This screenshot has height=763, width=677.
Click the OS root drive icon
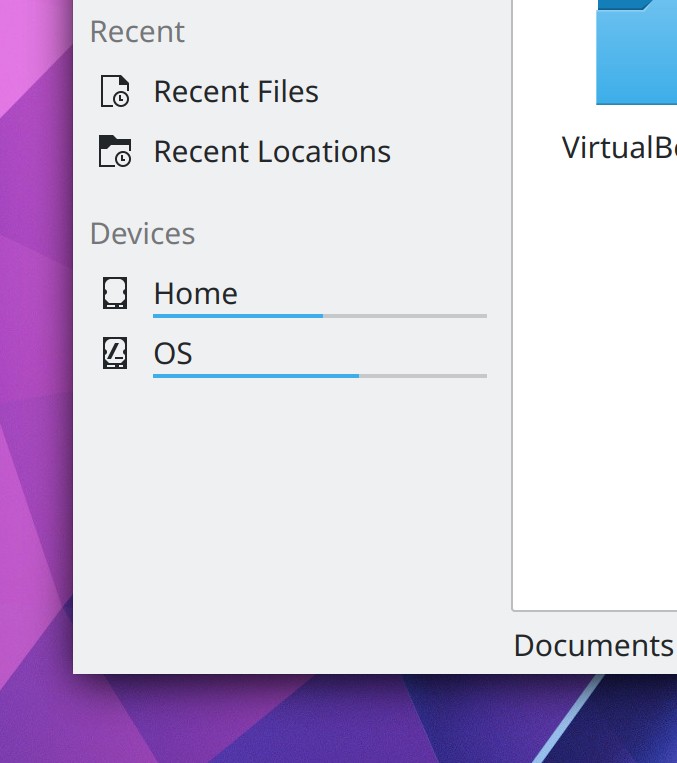[116, 353]
